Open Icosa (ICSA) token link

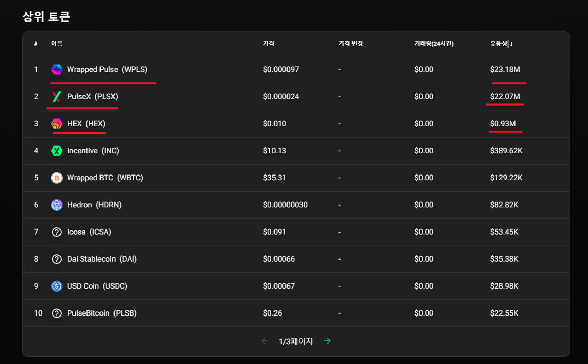pyautogui.click(x=89, y=232)
